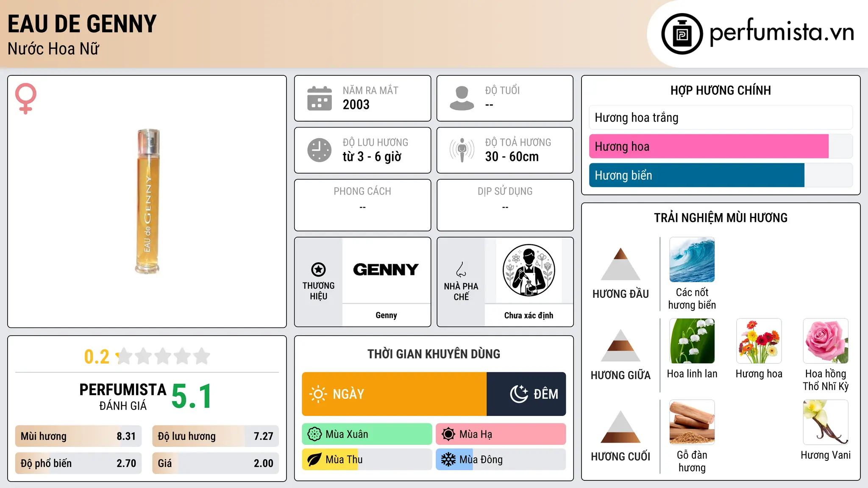Click the Perfumista Đánh Giá label

(x=123, y=396)
